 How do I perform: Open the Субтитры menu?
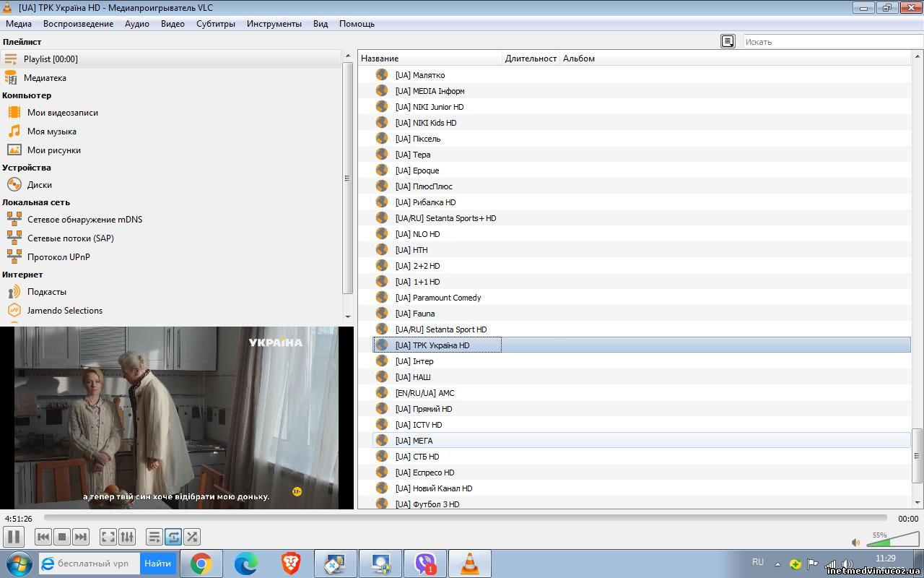pos(215,24)
